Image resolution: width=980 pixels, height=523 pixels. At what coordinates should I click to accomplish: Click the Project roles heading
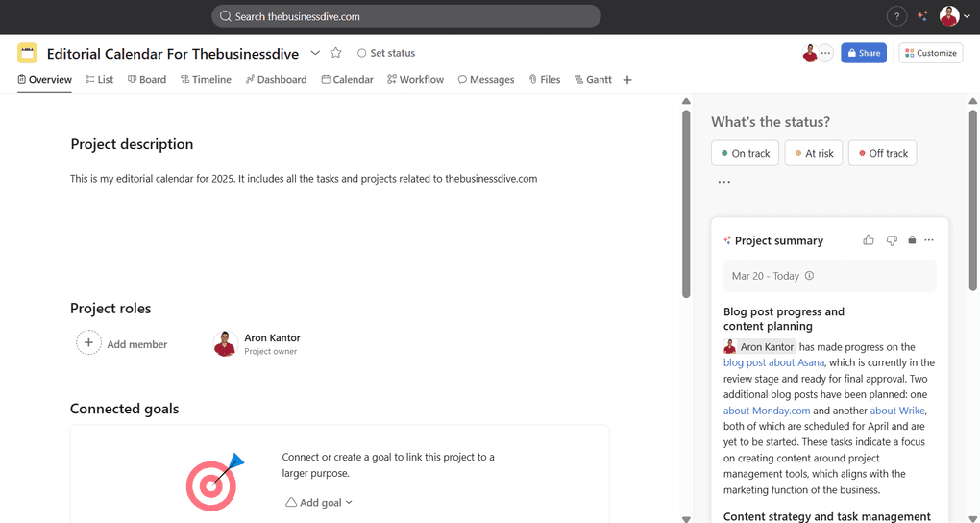pyautogui.click(x=110, y=309)
